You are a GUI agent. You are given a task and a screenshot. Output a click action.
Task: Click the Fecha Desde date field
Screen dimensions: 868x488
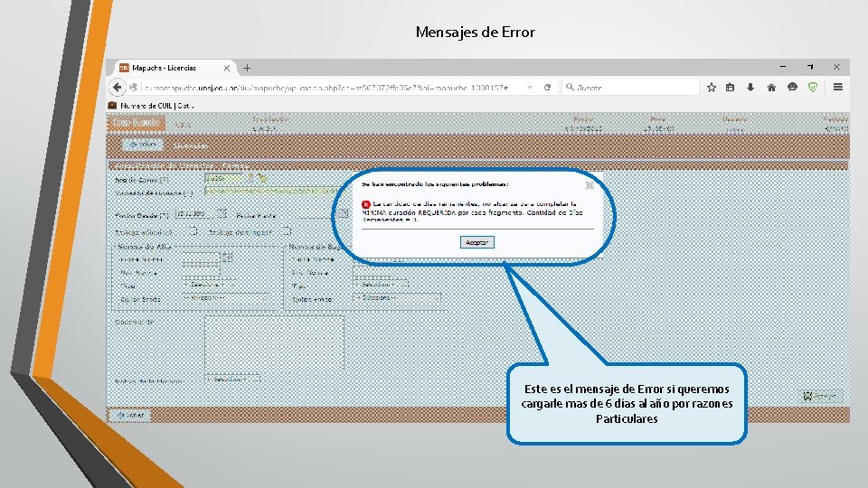point(194,214)
